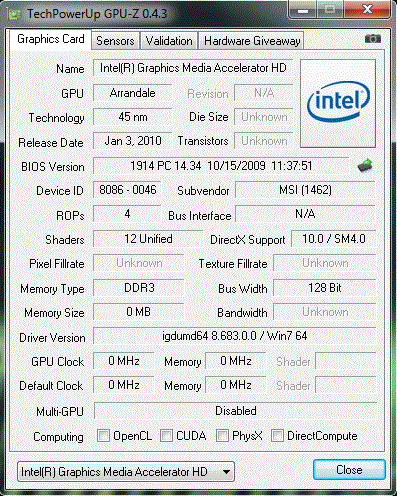Click the Device ID field 8086 - 0046

tap(127, 190)
